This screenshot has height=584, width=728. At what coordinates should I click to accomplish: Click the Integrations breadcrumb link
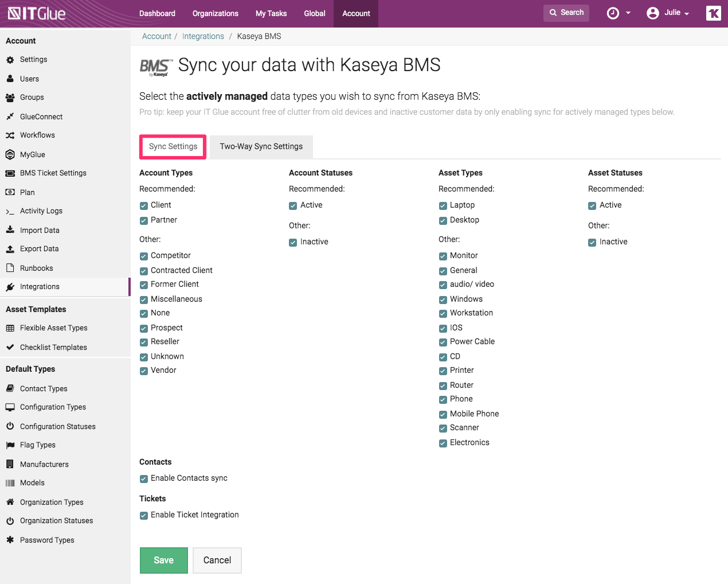(x=203, y=36)
